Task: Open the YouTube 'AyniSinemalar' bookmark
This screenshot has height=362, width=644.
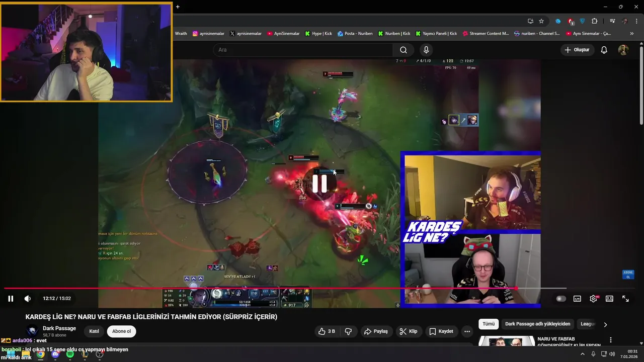Action: (283, 34)
